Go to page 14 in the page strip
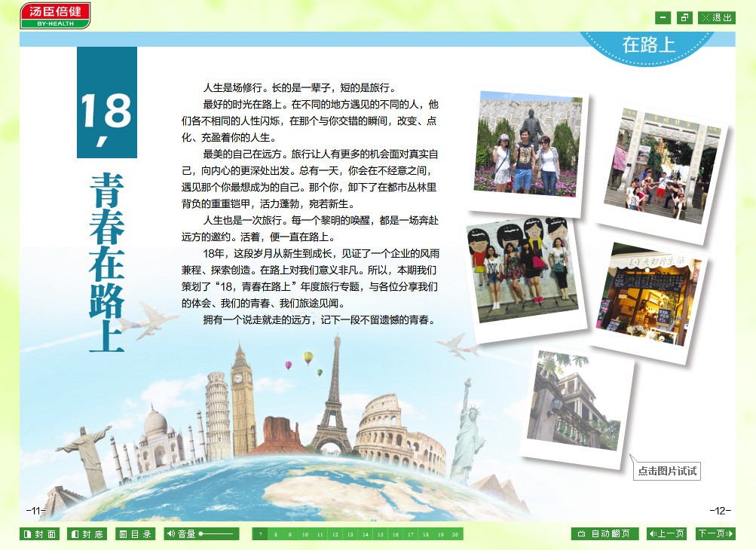Image resolution: width=756 pixels, height=550 pixels. [x=366, y=534]
